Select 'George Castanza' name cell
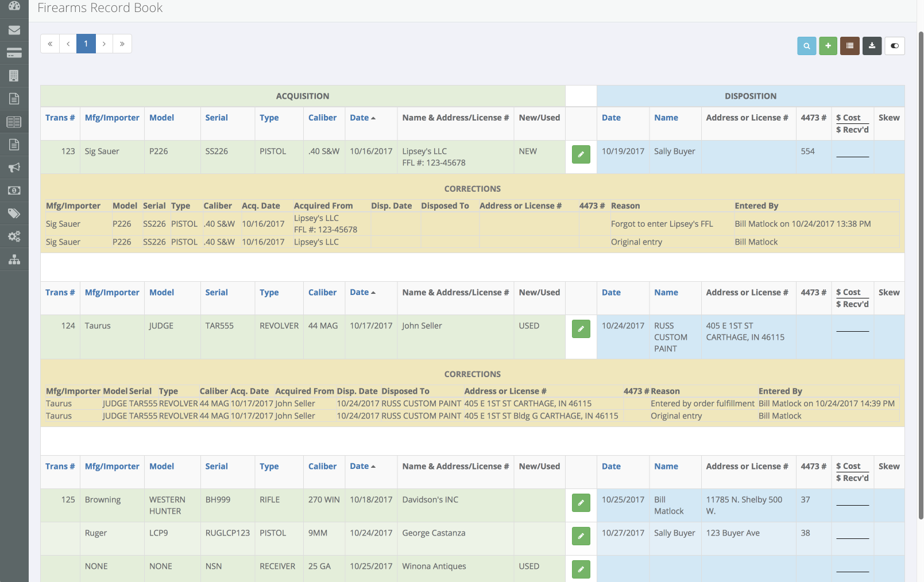The height and width of the screenshot is (582, 924). 434,533
